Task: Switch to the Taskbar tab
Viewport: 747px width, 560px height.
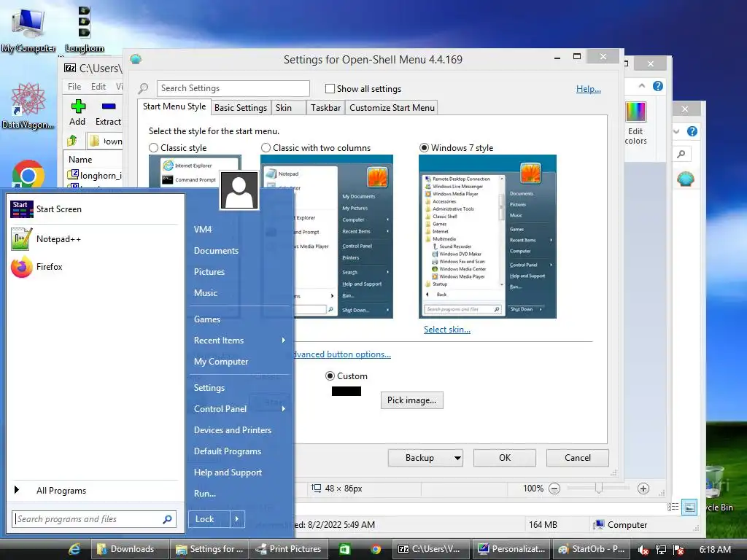Action: point(326,108)
